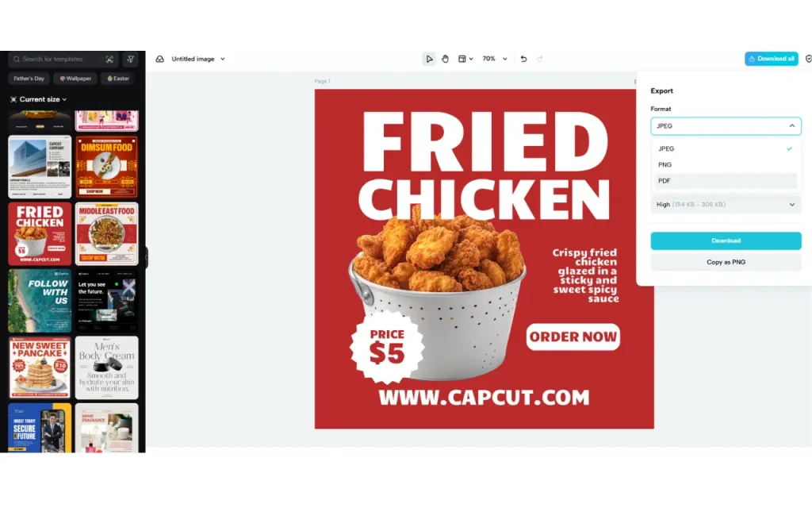Open the template filter icon

[x=131, y=59]
